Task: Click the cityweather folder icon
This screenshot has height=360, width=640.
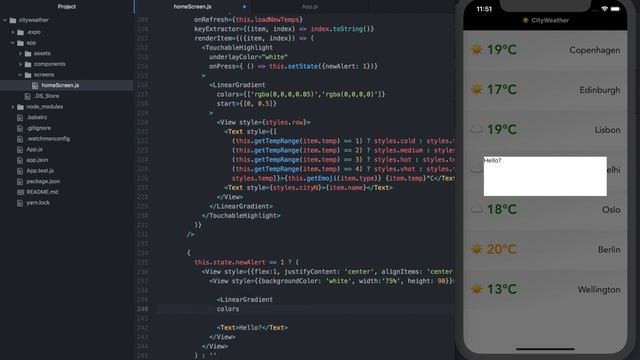Action: (13, 20)
